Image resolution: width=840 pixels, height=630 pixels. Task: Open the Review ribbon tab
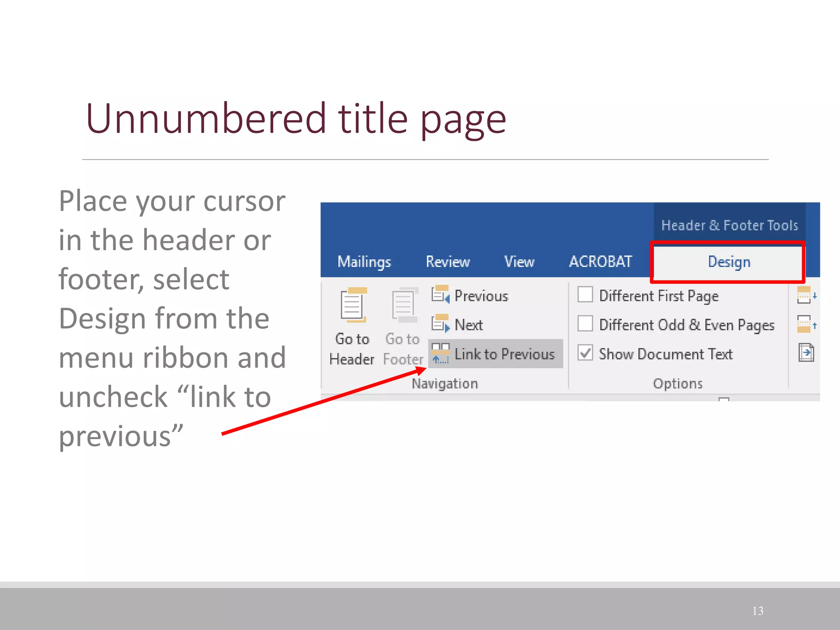click(x=448, y=262)
